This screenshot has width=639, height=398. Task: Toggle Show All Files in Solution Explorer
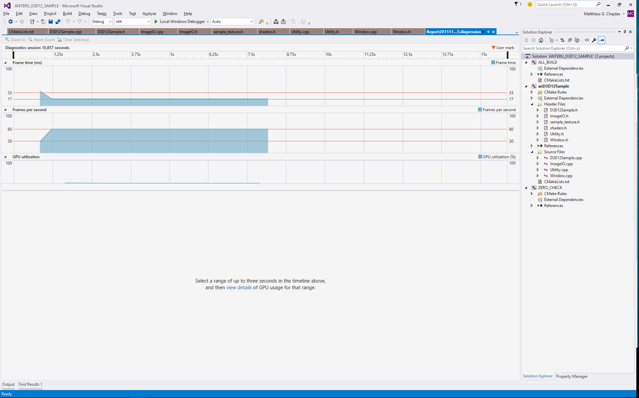click(x=577, y=40)
